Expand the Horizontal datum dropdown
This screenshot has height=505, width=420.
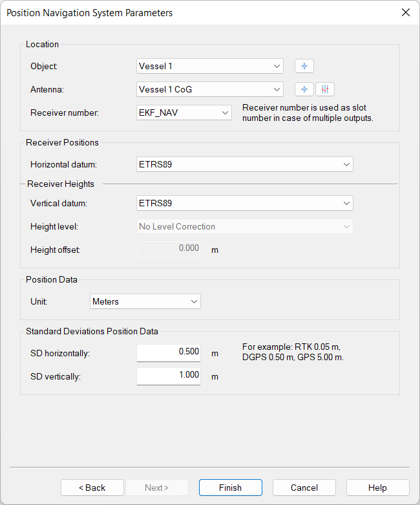tap(245, 164)
